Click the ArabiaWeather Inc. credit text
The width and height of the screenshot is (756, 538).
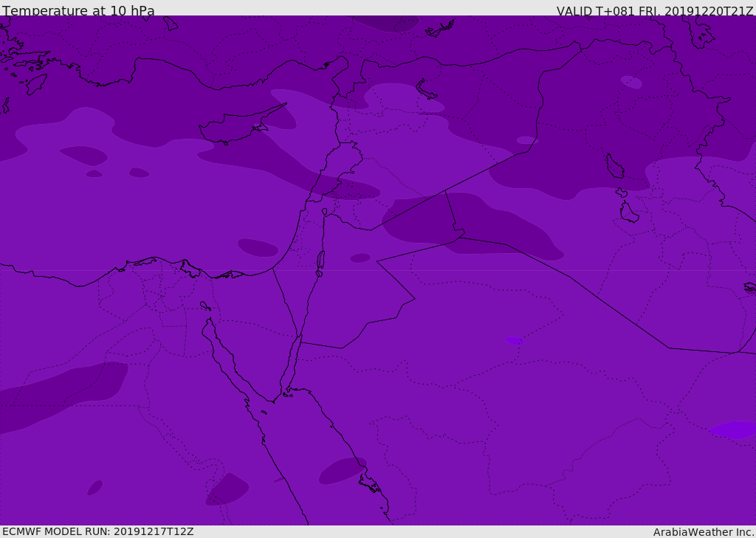(704, 532)
